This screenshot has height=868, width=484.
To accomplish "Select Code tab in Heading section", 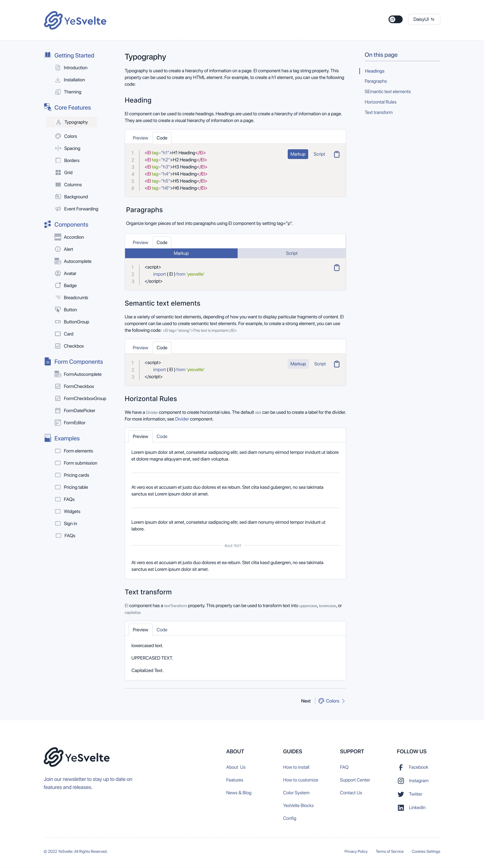I will [162, 138].
